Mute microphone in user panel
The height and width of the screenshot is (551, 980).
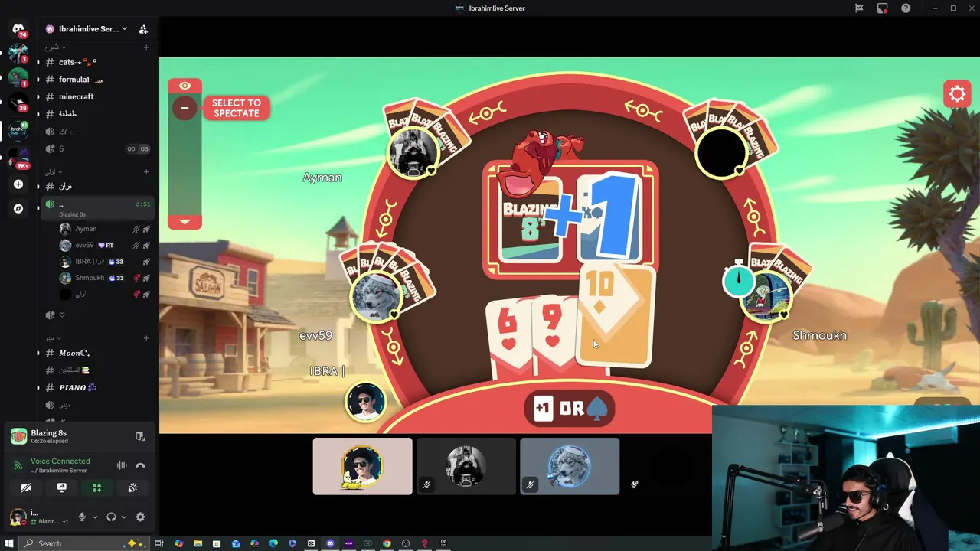(x=82, y=517)
